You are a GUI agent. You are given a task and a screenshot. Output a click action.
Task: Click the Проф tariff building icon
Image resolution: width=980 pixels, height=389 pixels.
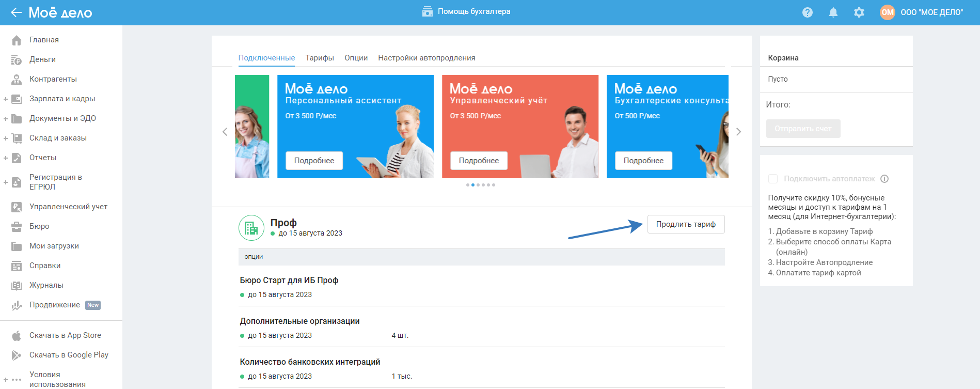coord(251,228)
